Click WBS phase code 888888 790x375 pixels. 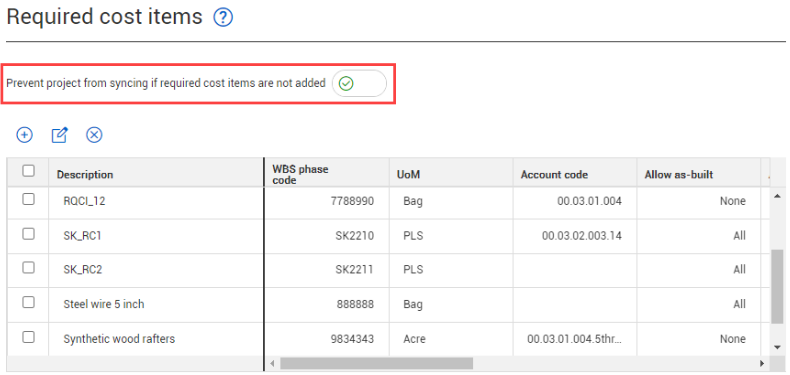coord(356,304)
